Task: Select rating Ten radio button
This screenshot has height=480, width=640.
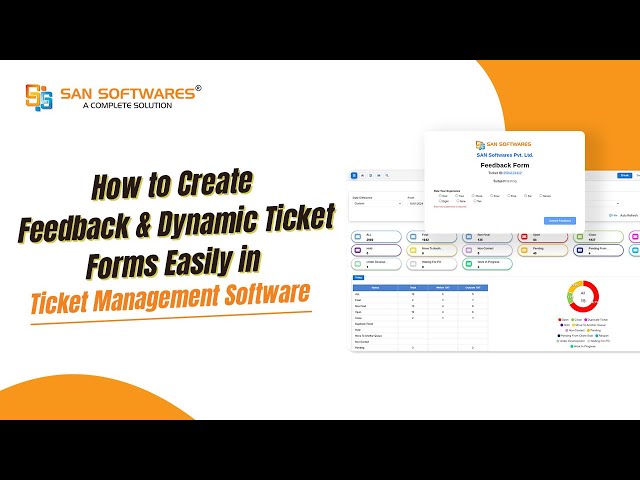Action: pos(475,201)
